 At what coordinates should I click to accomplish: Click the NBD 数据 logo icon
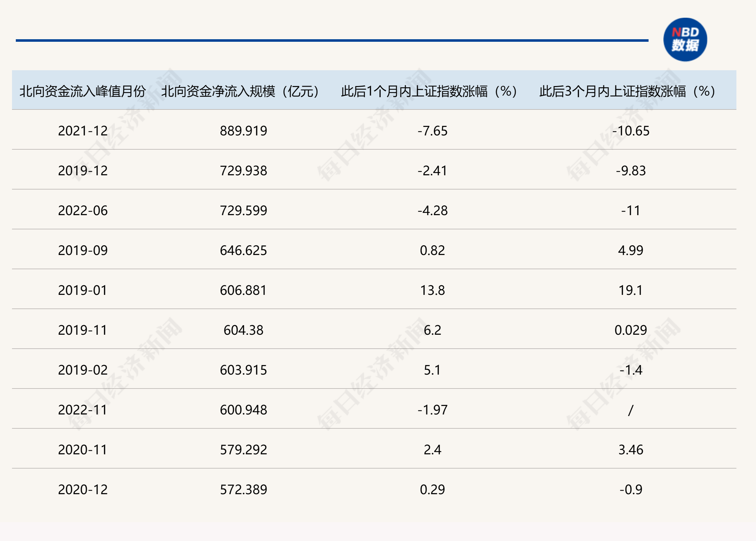[685, 40]
